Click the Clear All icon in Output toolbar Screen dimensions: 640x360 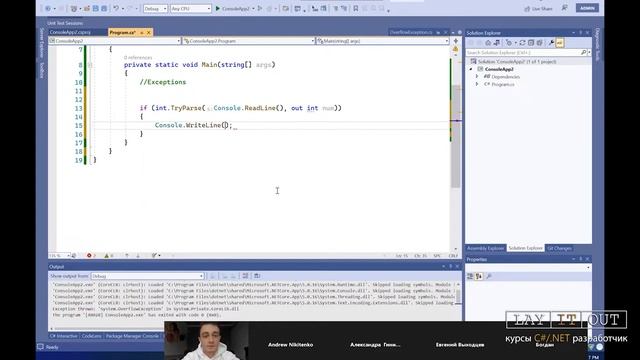(245, 276)
